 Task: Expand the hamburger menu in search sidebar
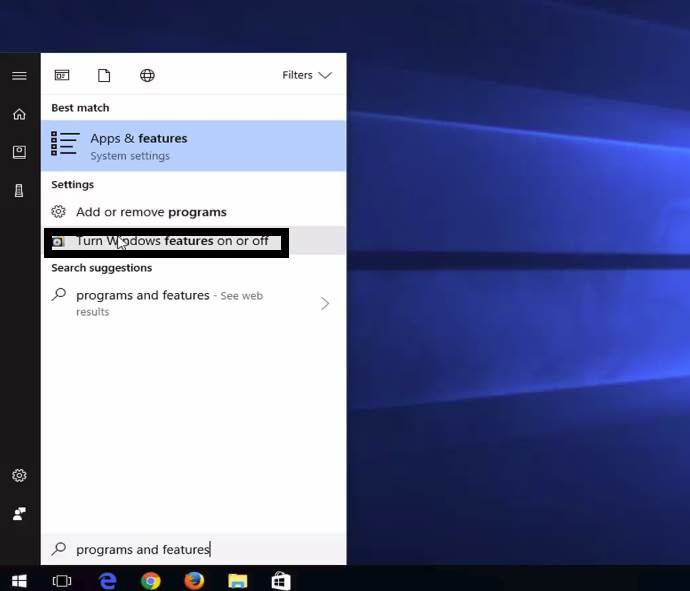point(19,76)
